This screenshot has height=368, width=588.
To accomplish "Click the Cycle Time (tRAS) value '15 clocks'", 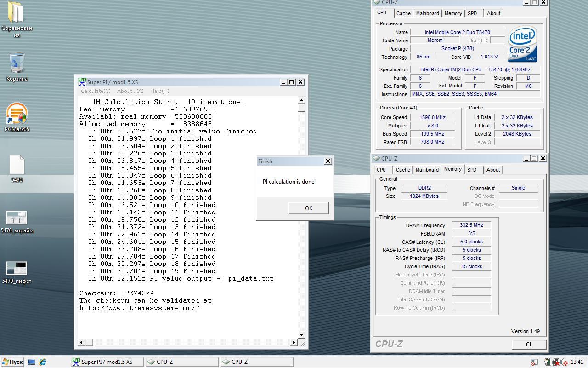I will [x=471, y=267].
